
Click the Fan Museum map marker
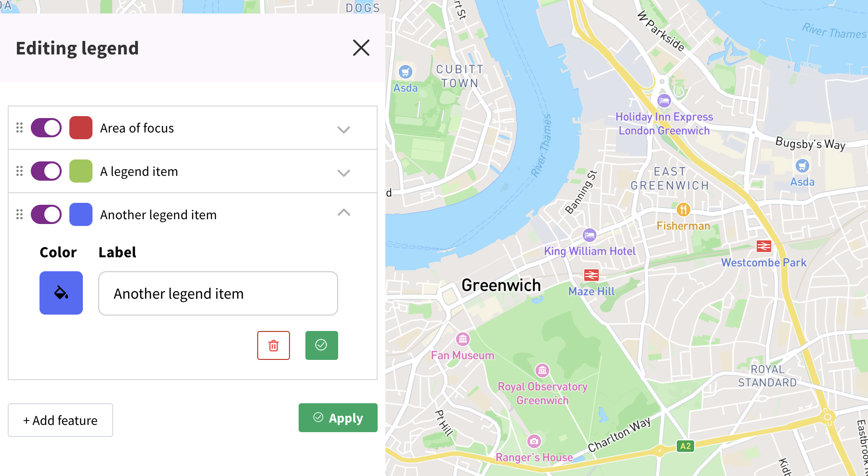point(462,339)
